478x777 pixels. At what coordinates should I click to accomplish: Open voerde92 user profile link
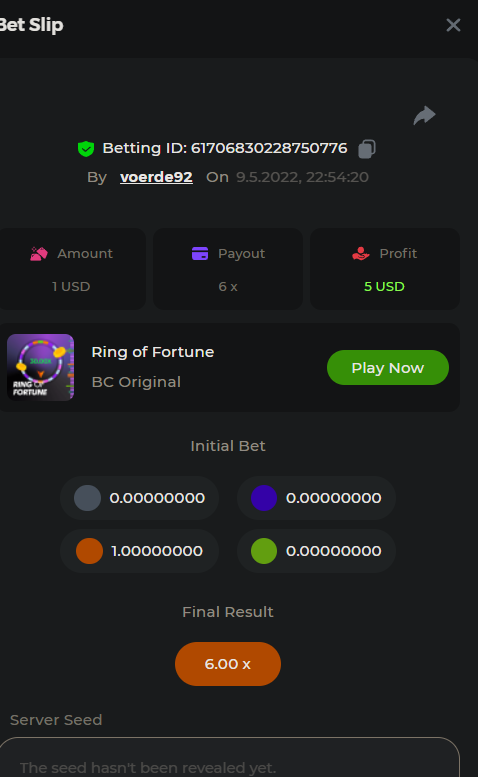(156, 177)
